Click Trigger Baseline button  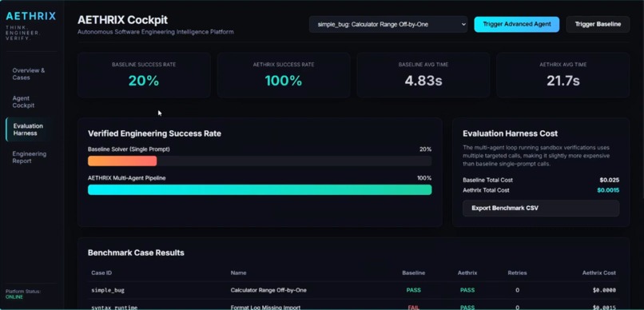598,24
